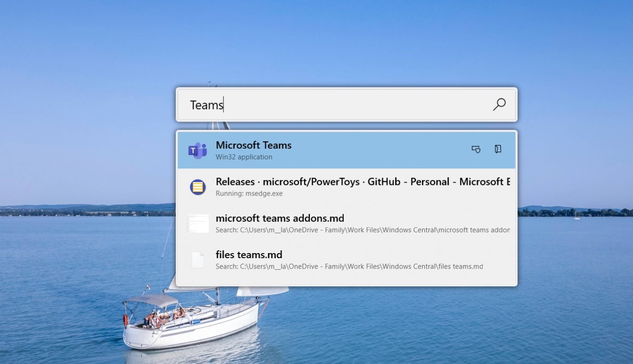
Task: Select the files teams.md result row
Action: click(322, 259)
